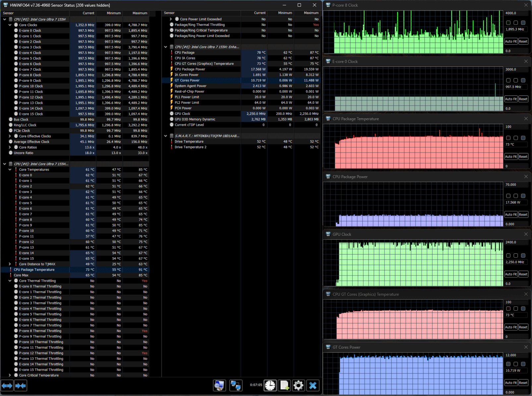Click the drive icon beside S.M.A.R.T. heading
532x396 pixels.
pos(172,136)
